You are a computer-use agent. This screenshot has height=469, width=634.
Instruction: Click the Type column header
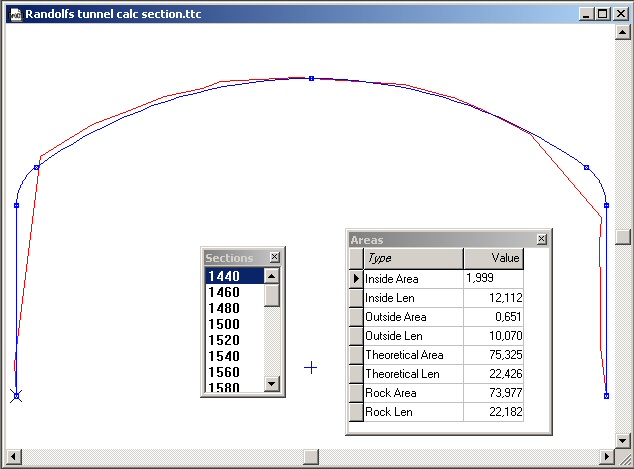coord(413,258)
